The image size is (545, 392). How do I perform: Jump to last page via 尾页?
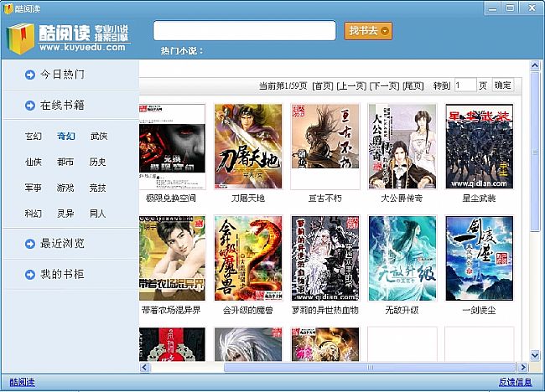[413, 85]
